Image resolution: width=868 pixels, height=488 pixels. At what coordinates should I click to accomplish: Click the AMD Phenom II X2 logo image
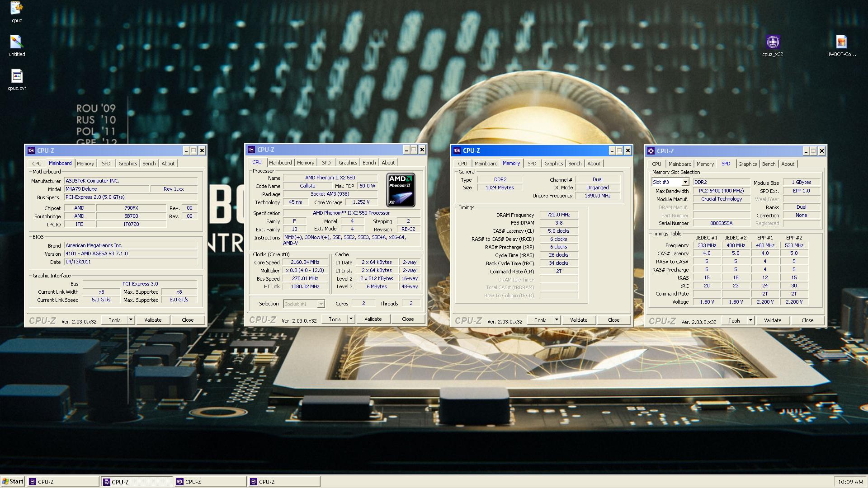click(x=401, y=190)
